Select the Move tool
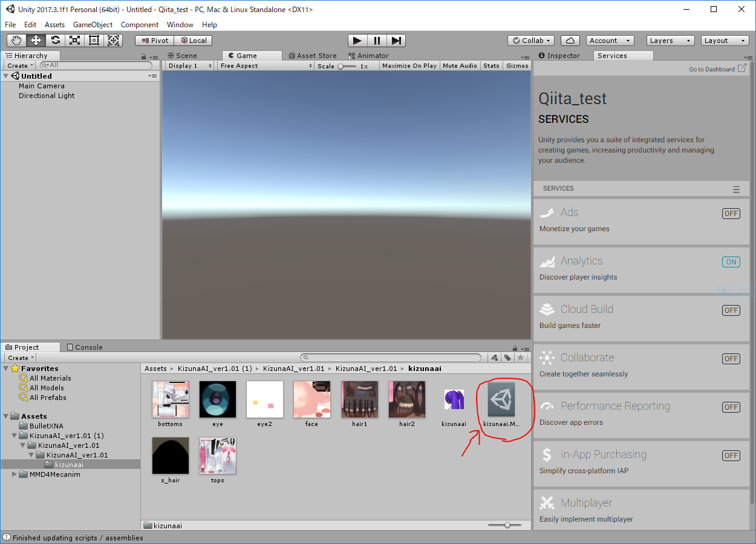Screen dimensions: 756x544 click(36, 41)
